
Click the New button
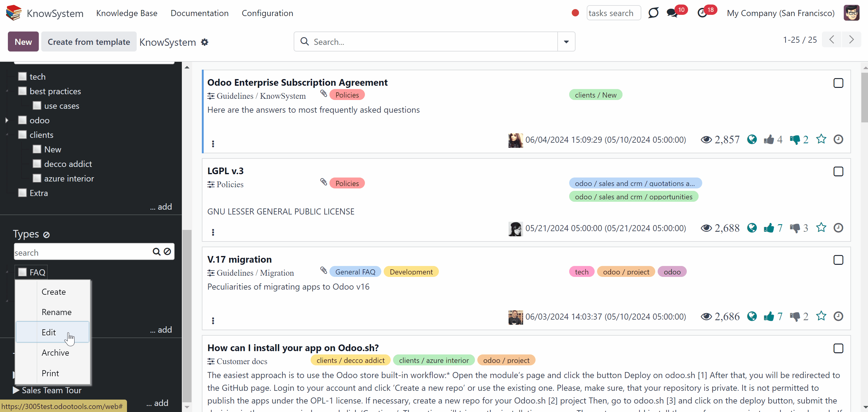(x=23, y=42)
